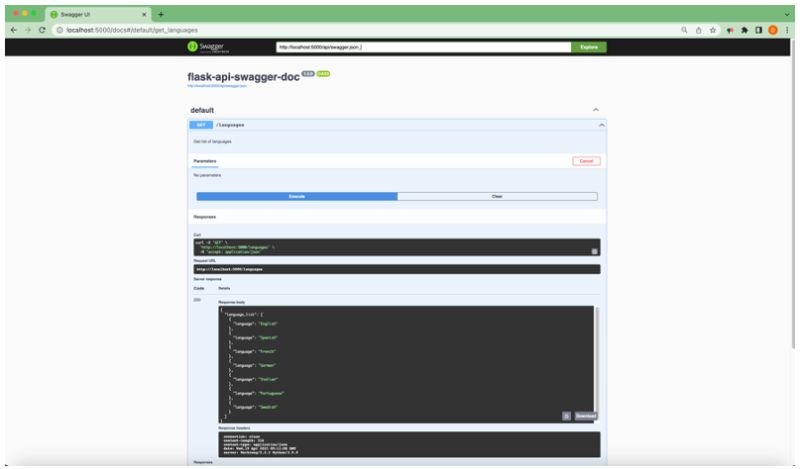Click the red extension icon in toolbar
The height and width of the screenshot is (469, 800).
(x=730, y=30)
